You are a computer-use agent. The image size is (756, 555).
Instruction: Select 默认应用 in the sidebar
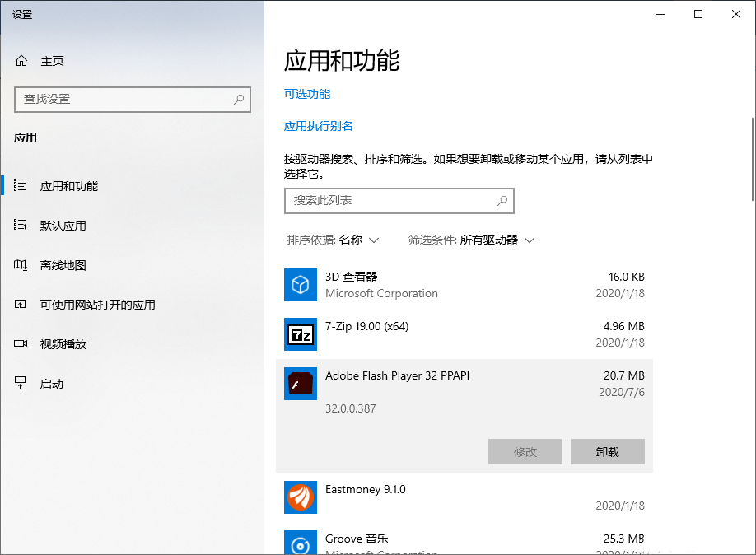(62, 225)
